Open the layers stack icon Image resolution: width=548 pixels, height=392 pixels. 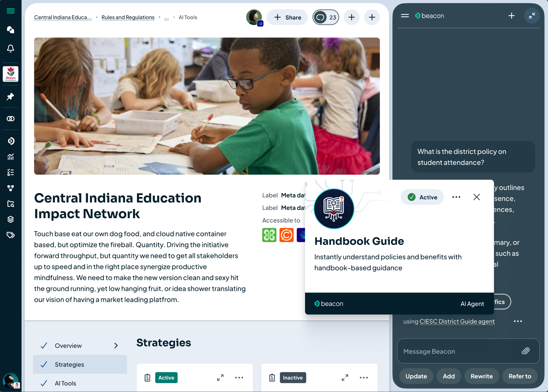[10, 219]
